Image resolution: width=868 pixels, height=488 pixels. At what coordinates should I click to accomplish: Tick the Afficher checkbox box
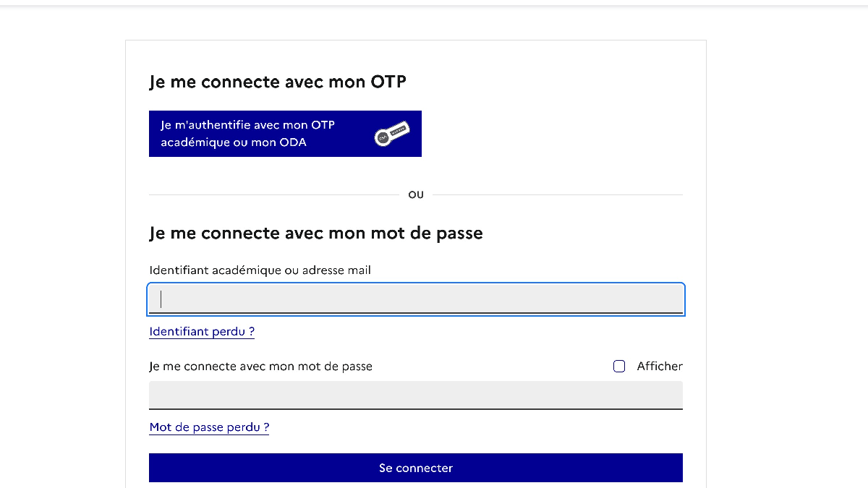pos(619,367)
